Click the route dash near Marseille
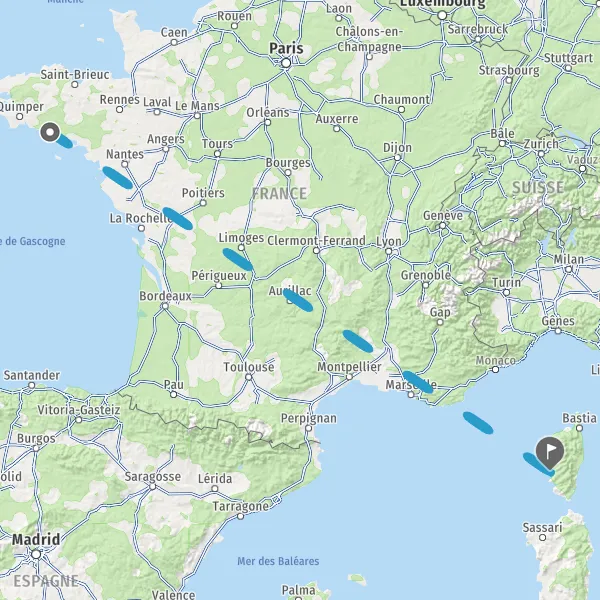This screenshot has height=600, width=600. [418, 382]
